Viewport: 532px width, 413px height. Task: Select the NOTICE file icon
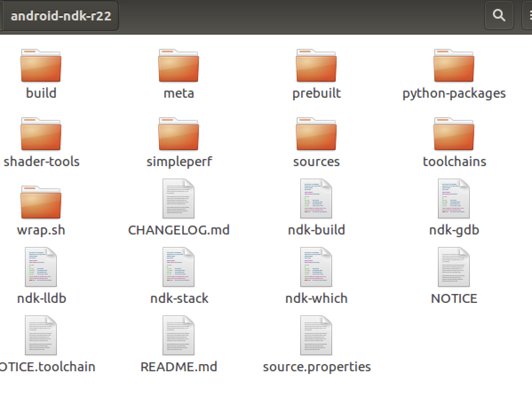click(454, 267)
